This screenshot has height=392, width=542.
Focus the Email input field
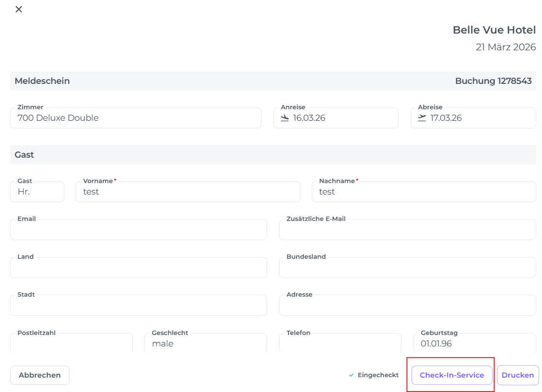click(138, 230)
